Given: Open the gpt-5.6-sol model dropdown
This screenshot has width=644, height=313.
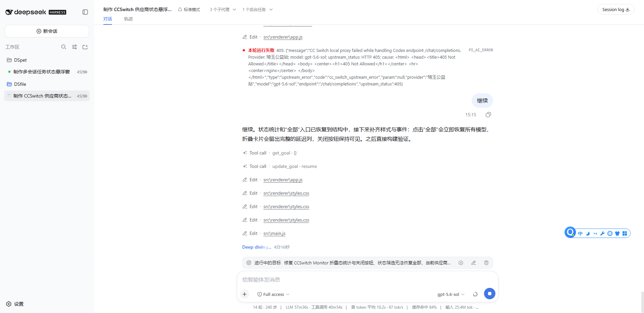Looking at the screenshot, I should 451,294.
